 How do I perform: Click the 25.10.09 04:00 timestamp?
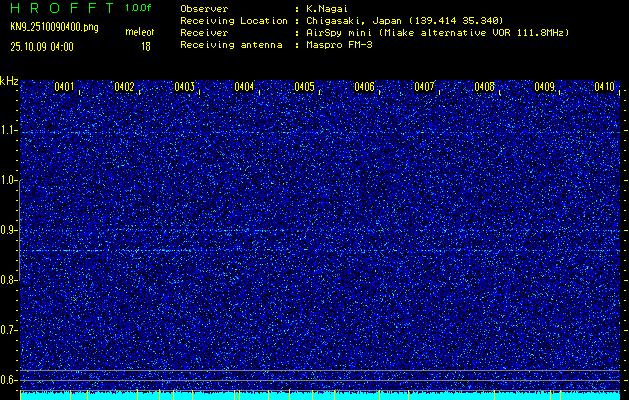pyautogui.click(x=41, y=46)
